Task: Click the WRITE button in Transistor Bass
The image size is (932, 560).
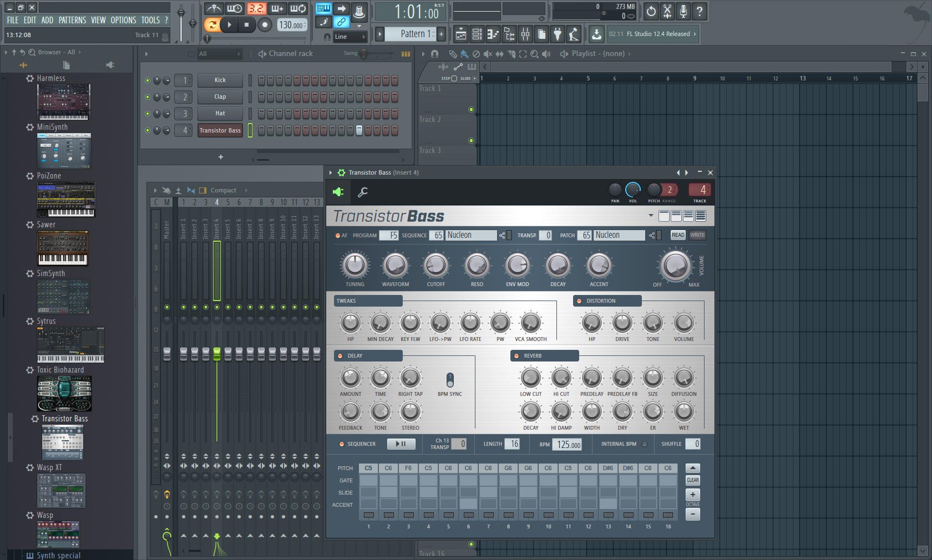Action: (697, 235)
